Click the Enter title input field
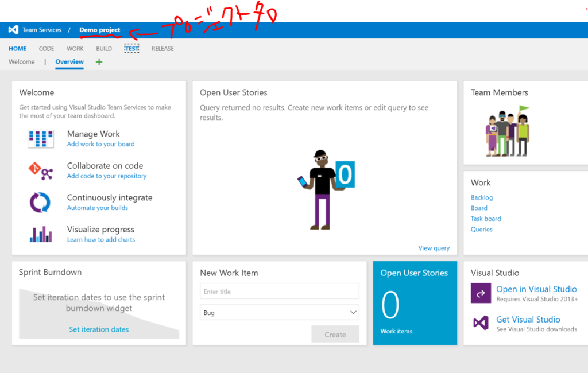The width and height of the screenshot is (588, 373). [x=280, y=292]
